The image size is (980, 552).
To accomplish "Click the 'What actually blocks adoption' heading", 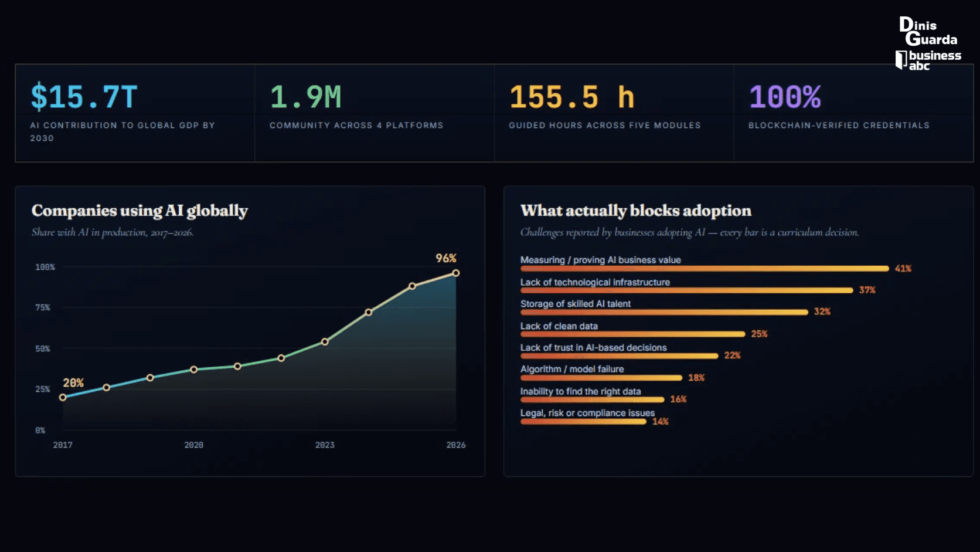I will pos(636,211).
